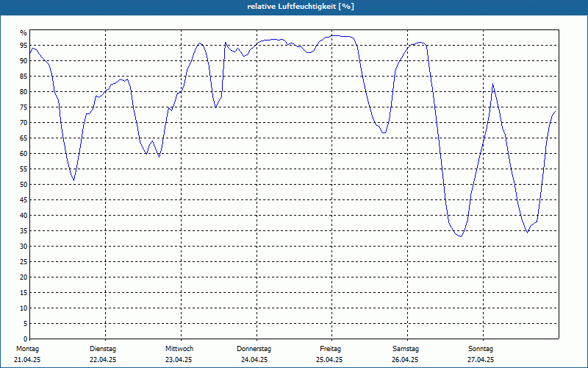Click the 'Mittwoch' day label

tap(179, 349)
